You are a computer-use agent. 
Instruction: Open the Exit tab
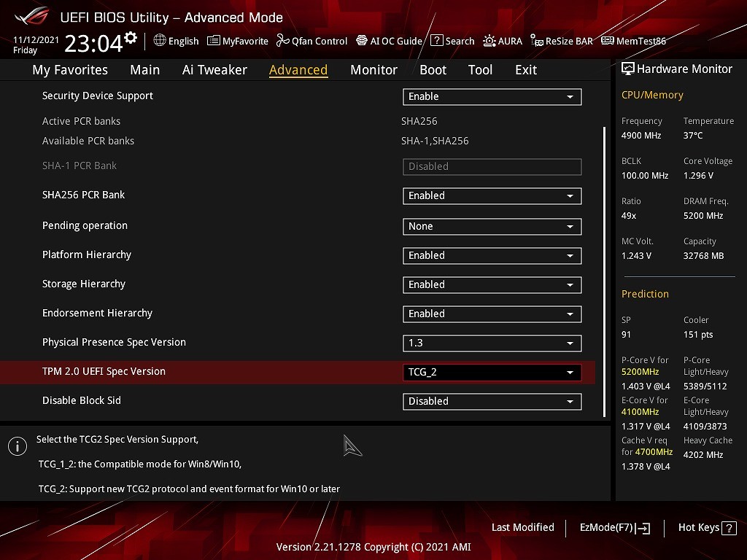click(526, 70)
